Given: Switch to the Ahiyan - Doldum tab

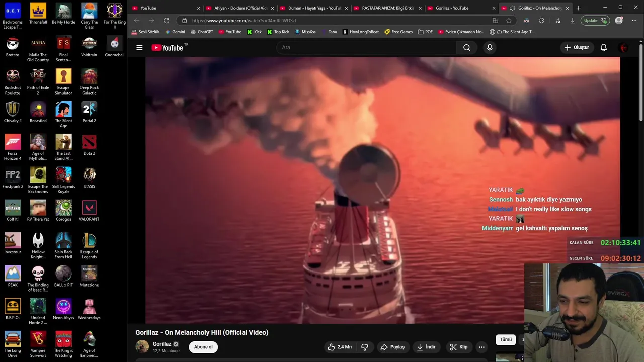Looking at the screenshot, I should pyautogui.click(x=240, y=8).
